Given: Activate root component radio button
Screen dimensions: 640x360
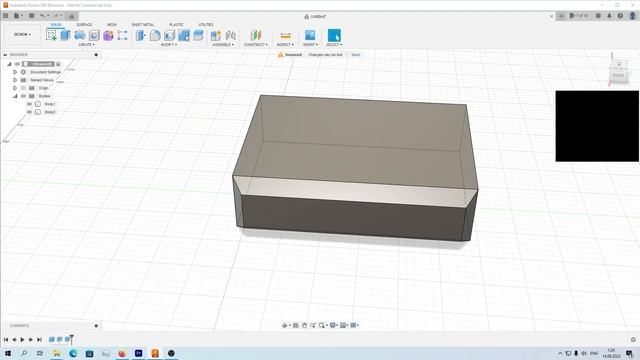Looking at the screenshot, I should (x=58, y=64).
